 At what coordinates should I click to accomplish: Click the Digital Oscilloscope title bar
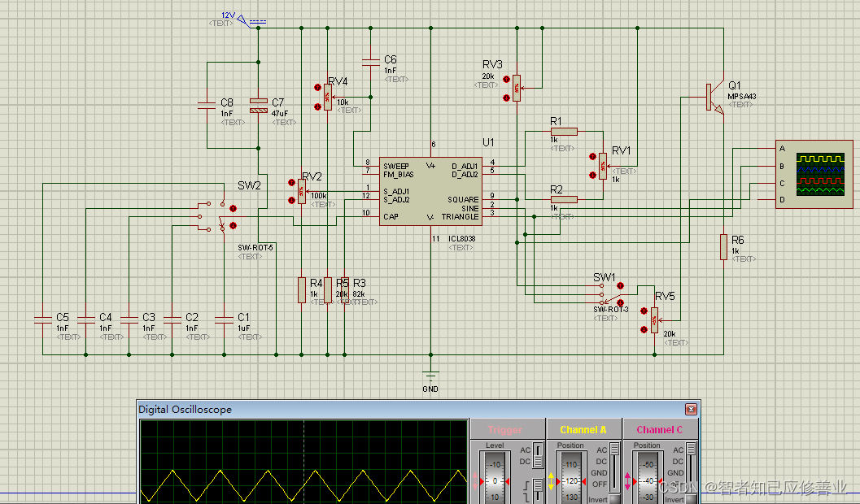click(418, 409)
